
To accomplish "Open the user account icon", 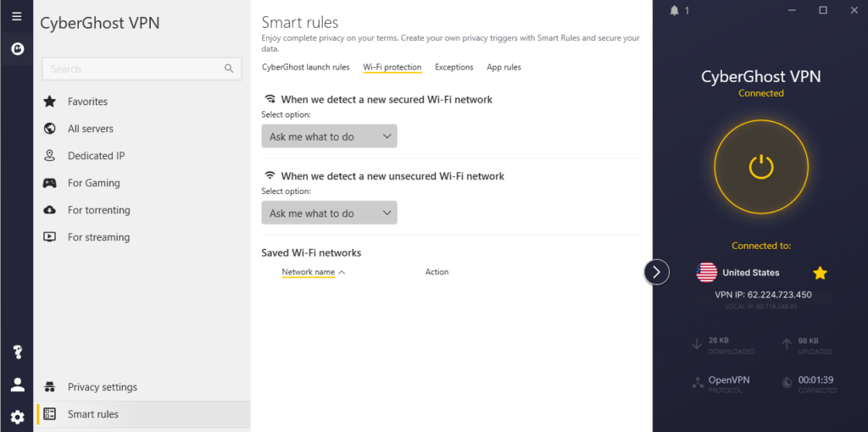I will (x=18, y=385).
